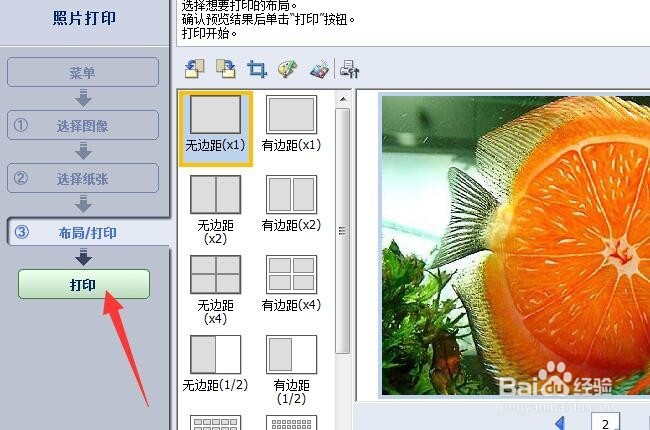The height and width of the screenshot is (430, 650).
Task: Click the rotate left toolbar icon
Action: (x=194, y=68)
